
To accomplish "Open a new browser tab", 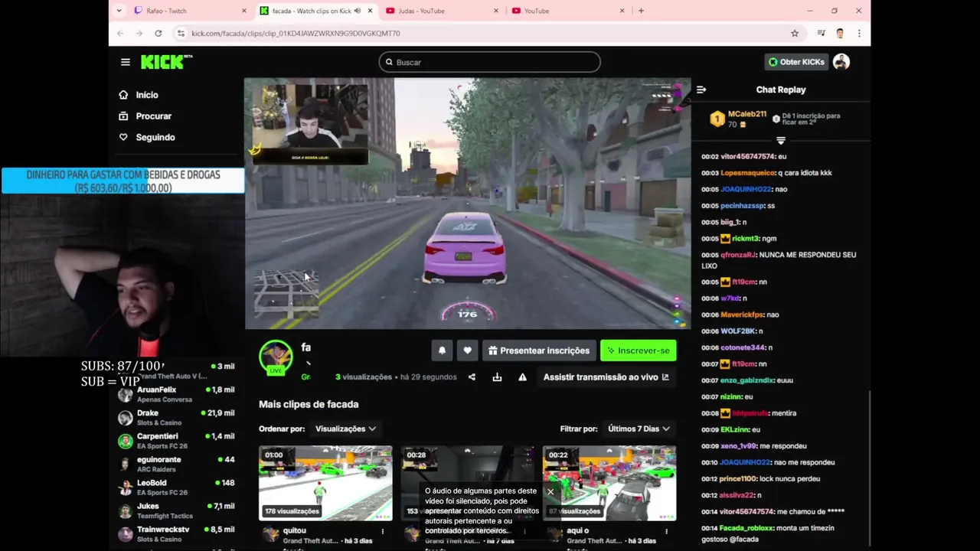I will pyautogui.click(x=641, y=11).
